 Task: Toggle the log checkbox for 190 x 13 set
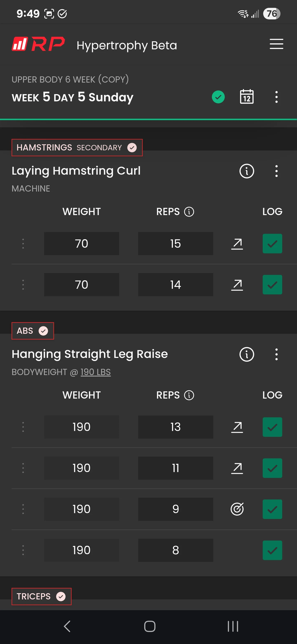[x=272, y=427]
